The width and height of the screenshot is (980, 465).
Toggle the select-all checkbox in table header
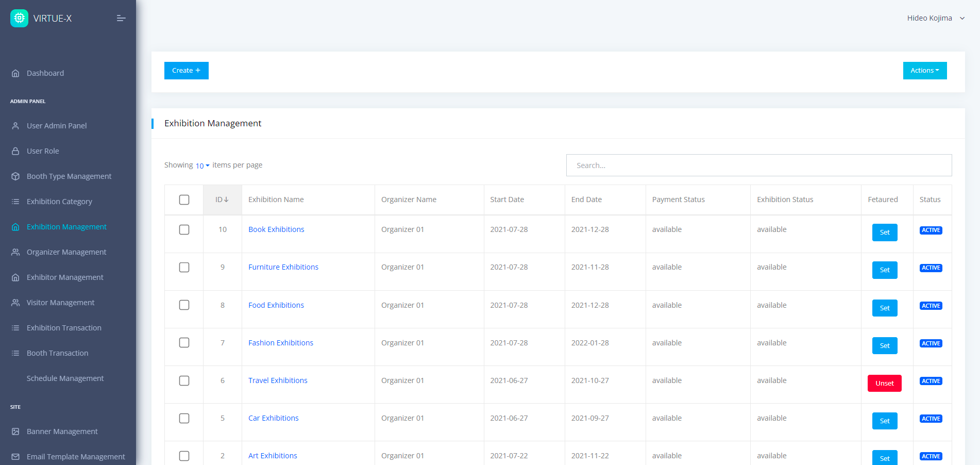184,200
